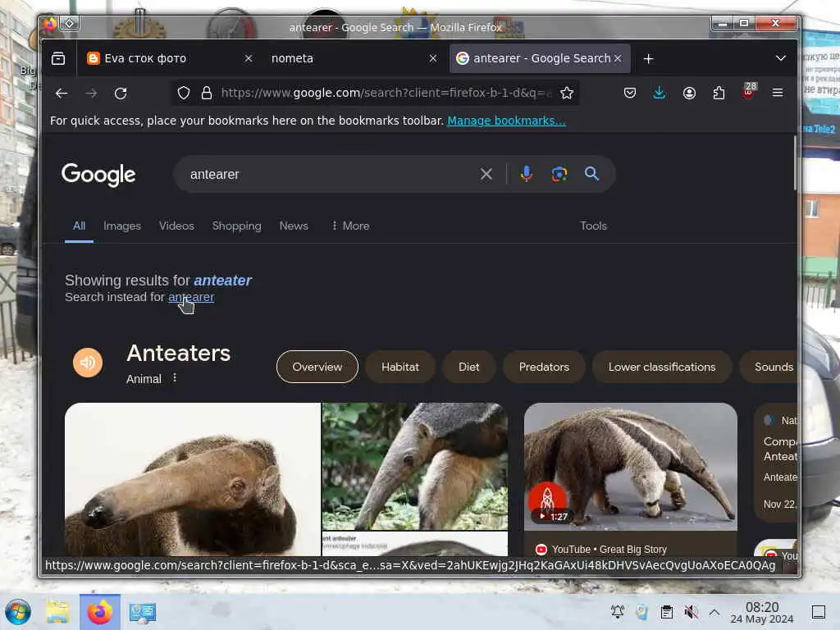Search instead for 'antearer' link

click(191, 297)
